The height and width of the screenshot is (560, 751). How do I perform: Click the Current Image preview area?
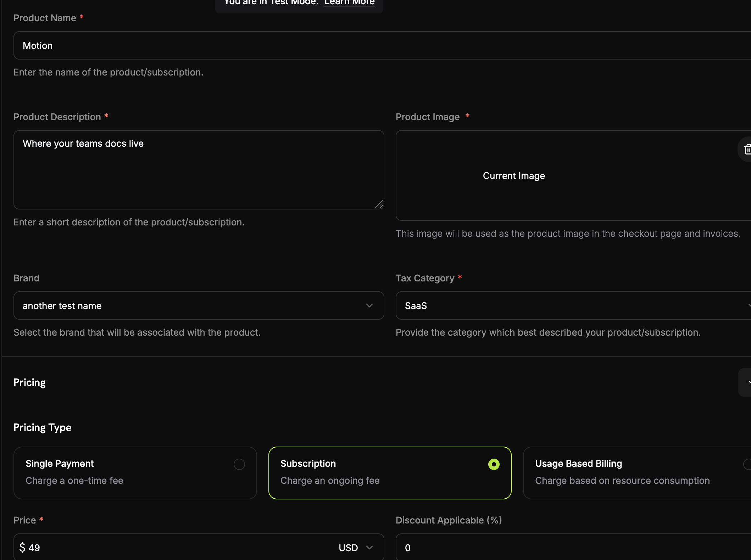[513, 175]
